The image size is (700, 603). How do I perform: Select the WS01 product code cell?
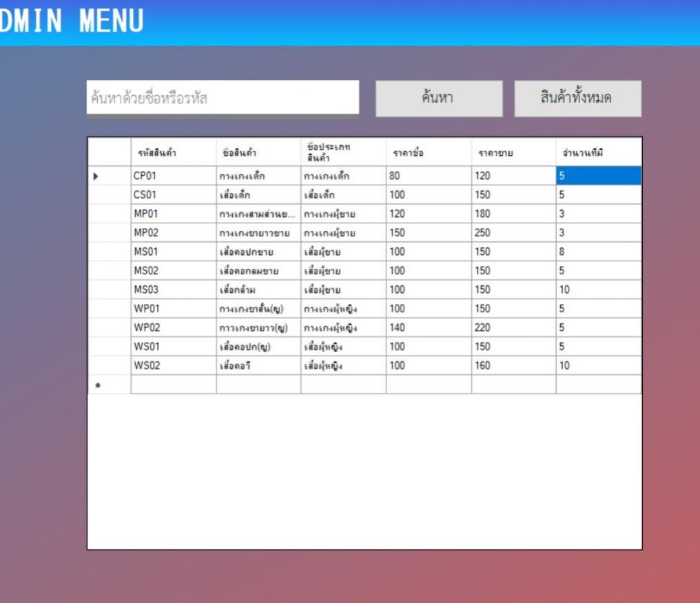tap(174, 347)
